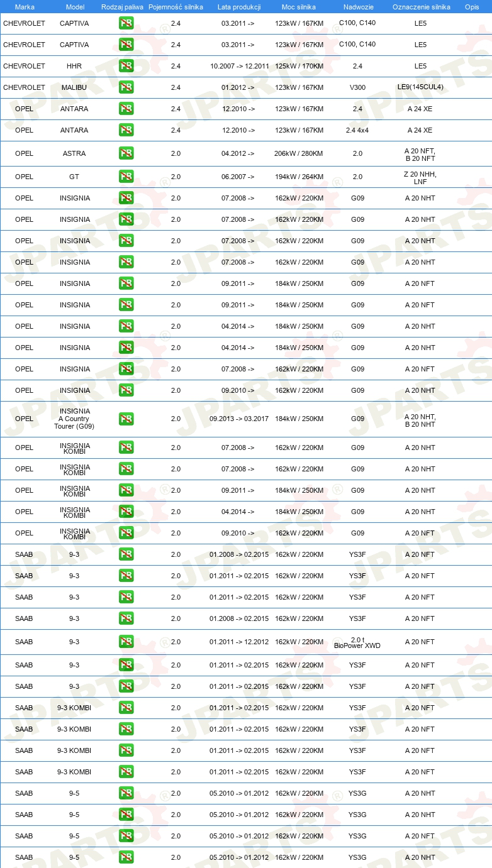Select the Nadwozie column header

coord(357,6)
